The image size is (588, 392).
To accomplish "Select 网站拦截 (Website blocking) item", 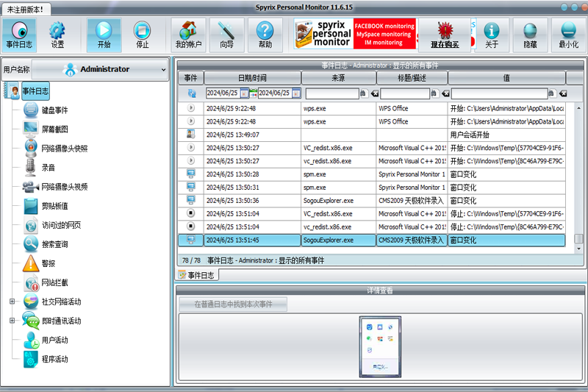I will 46,282.
